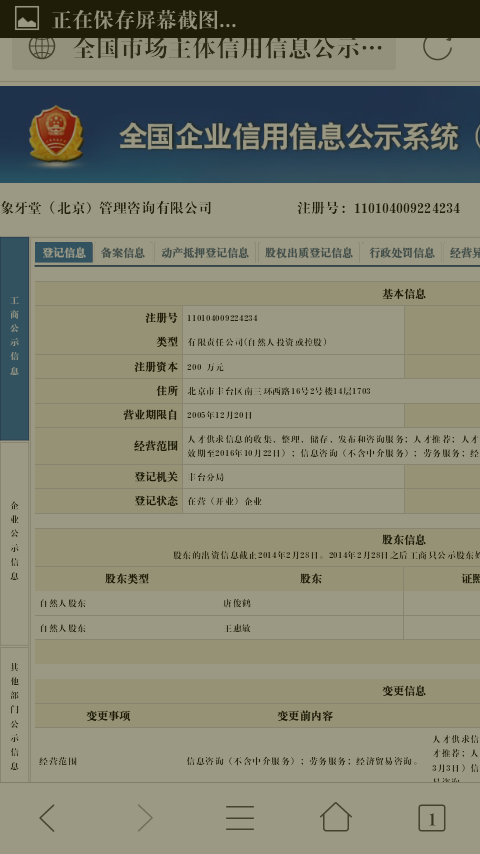Viewport: 480px width, 854px height.
Task: Select the 其他部门公示信息 side tab
Action: (14, 715)
